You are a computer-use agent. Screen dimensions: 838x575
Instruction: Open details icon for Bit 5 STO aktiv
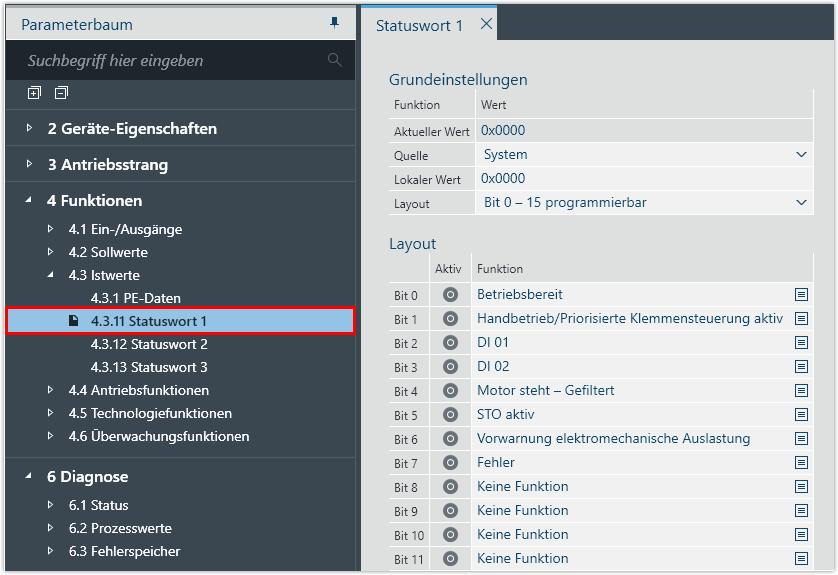(801, 415)
